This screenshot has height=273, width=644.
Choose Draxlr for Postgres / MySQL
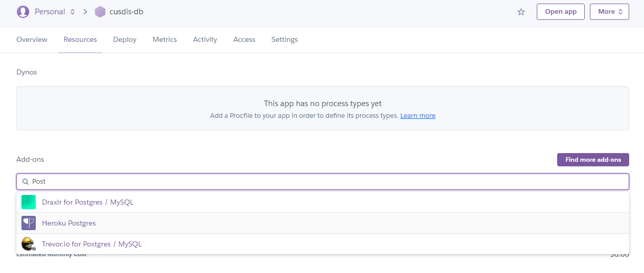coord(88,202)
